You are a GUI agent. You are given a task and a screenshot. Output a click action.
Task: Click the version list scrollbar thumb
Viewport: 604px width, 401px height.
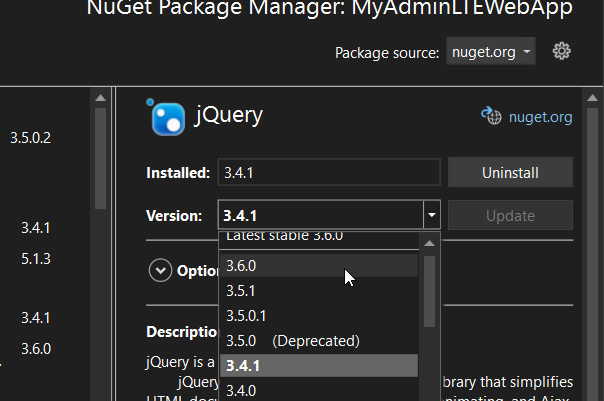[x=429, y=292]
